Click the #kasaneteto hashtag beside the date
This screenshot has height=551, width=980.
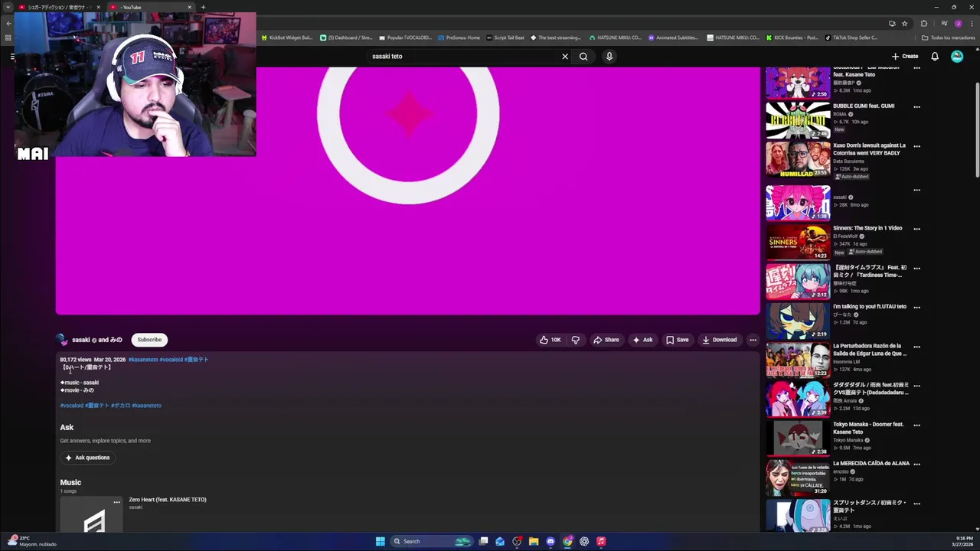pyautogui.click(x=143, y=360)
